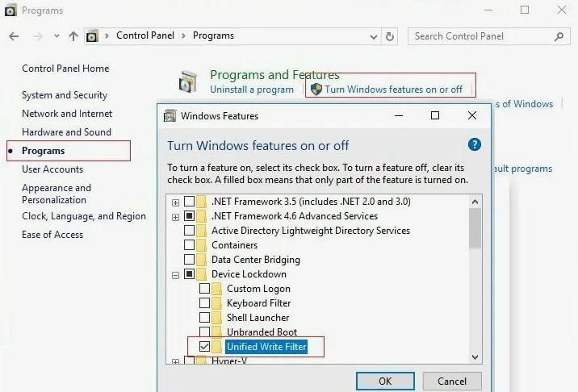578x392 pixels.
Task: Open Clock, Language, and Region category
Action: pos(84,216)
